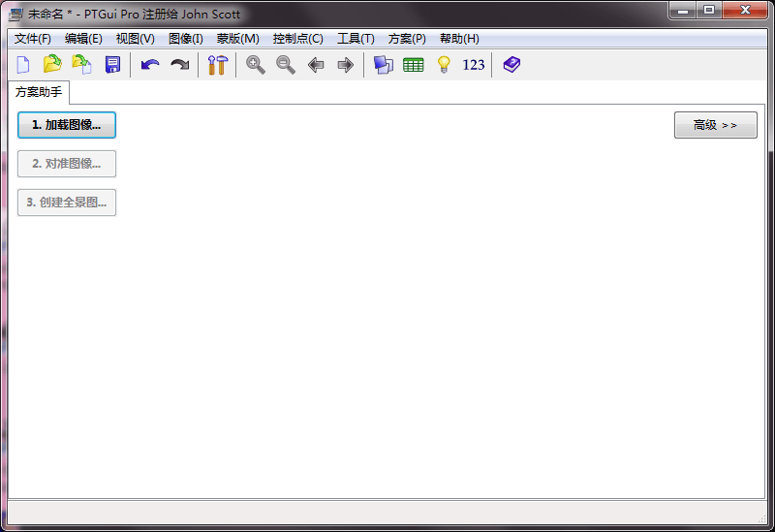Click the New project icon

23,65
